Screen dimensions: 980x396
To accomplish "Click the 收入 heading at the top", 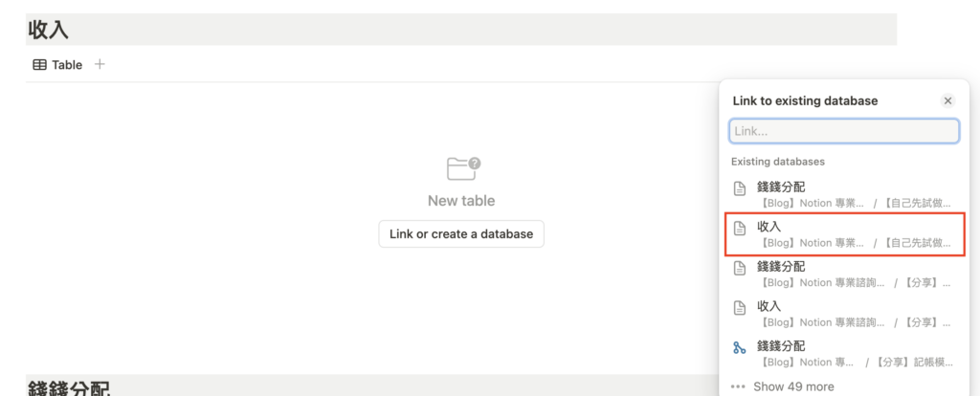I will click(49, 30).
